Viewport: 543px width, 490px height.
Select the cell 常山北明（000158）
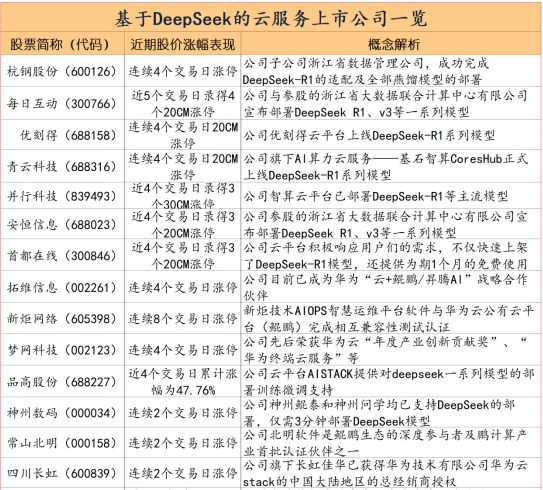62,443
